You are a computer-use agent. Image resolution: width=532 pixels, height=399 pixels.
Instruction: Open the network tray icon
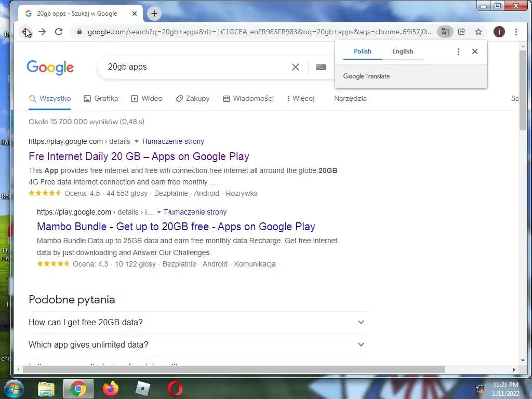[480, 389]
